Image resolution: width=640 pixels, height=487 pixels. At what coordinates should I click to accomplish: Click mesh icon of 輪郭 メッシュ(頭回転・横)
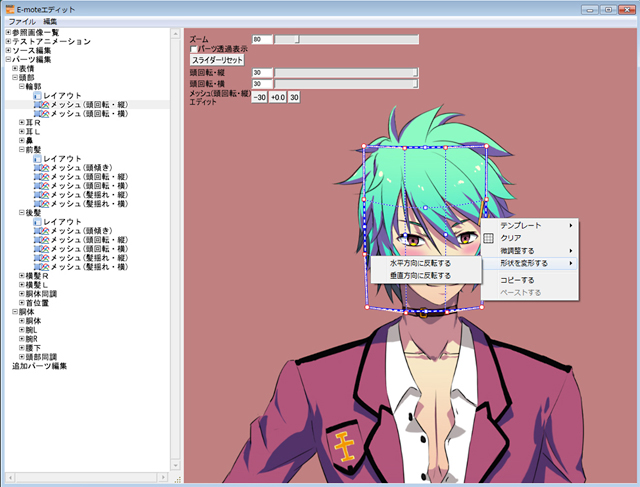click(41, 114)
